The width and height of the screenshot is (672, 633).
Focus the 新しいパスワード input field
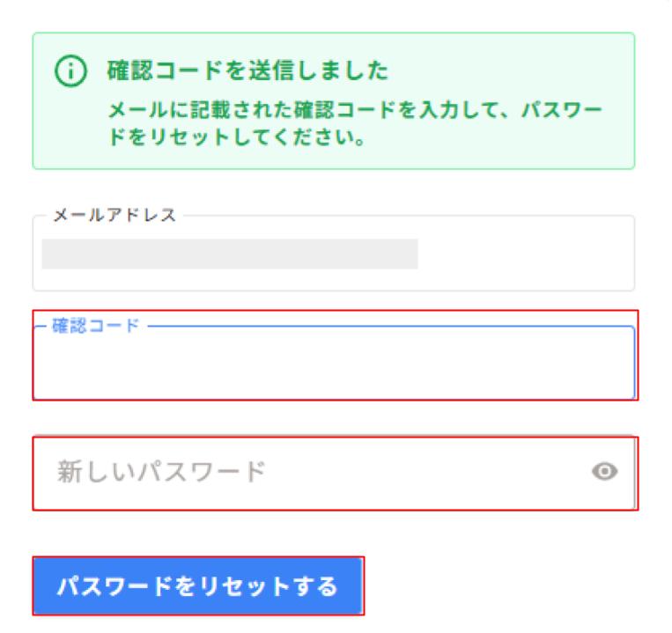coord(308,472)
